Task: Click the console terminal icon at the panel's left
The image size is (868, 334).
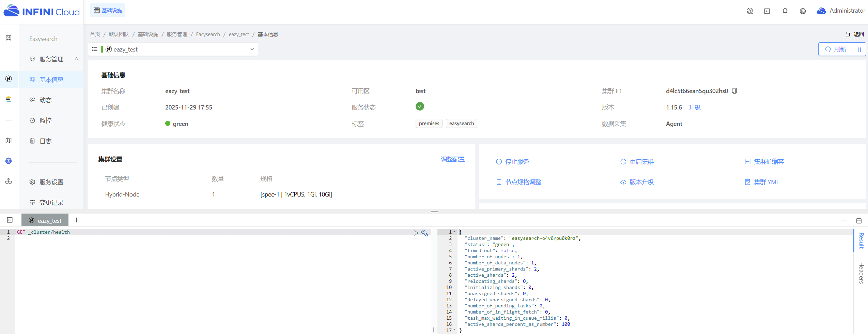Action: tap(10, 220)
